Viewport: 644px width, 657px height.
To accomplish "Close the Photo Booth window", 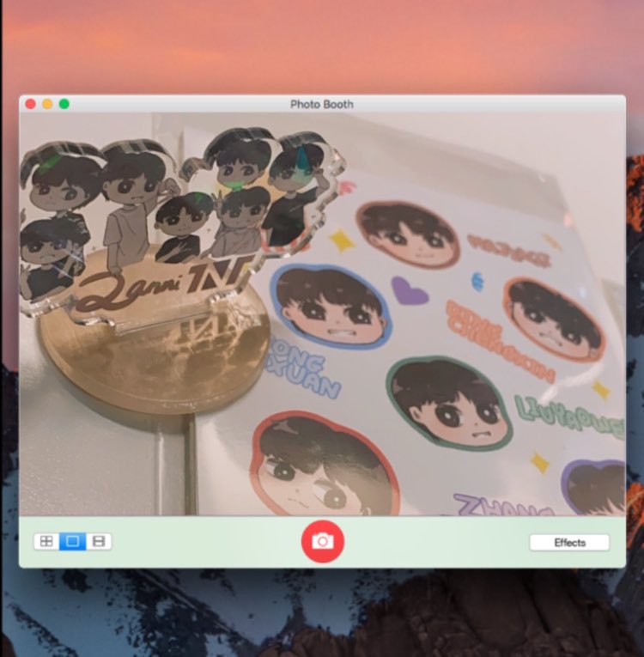I will click(31, 104).
